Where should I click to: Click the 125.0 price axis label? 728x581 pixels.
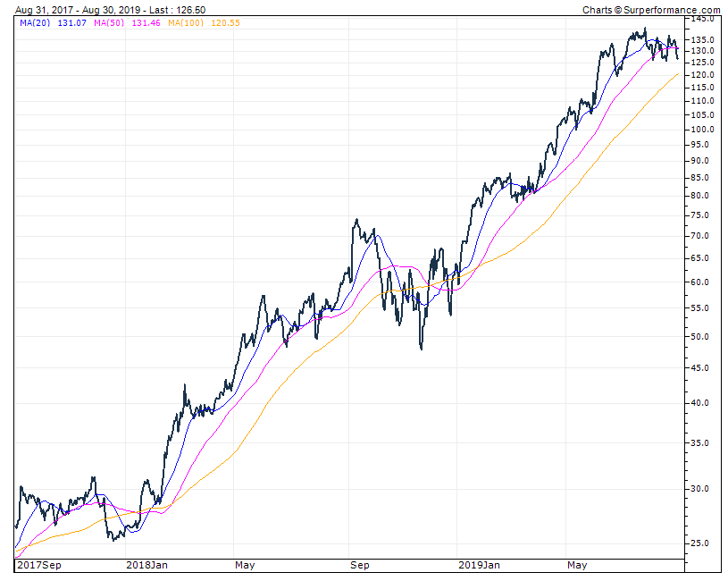[x=702, y=63]
